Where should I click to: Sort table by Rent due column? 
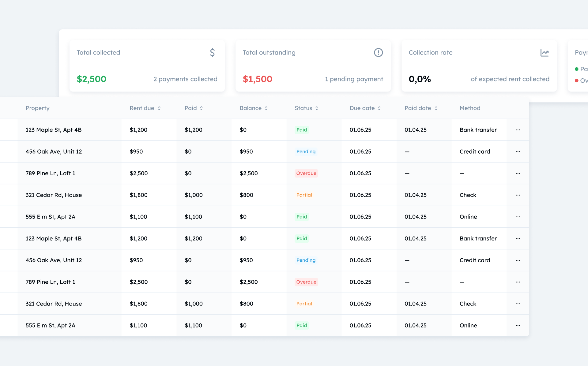point(159,108)
